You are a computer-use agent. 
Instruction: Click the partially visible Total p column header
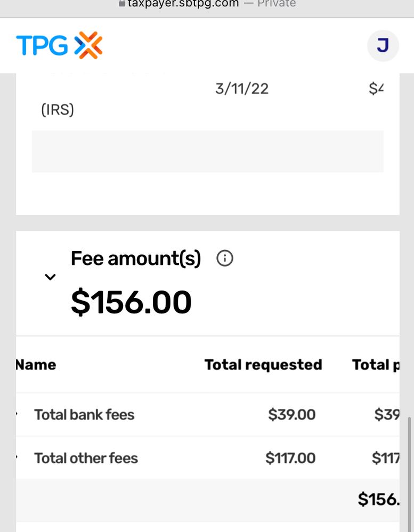375,365
